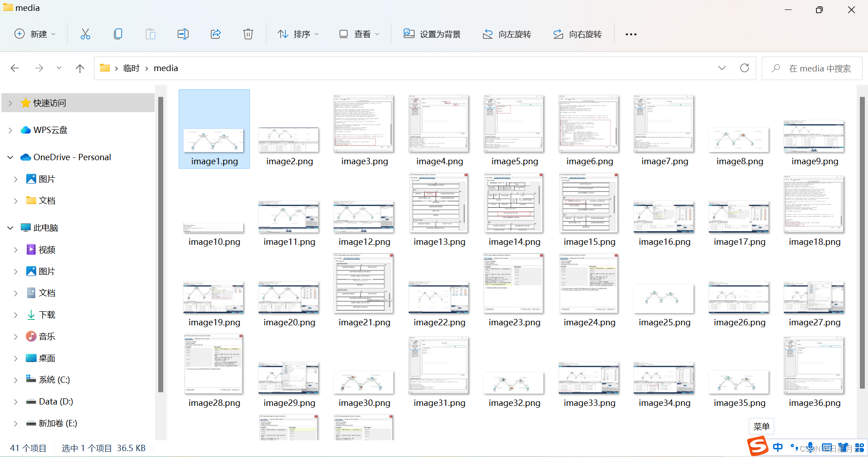
Task: Click media in the address breadcrumb
Action: point(166,68)
